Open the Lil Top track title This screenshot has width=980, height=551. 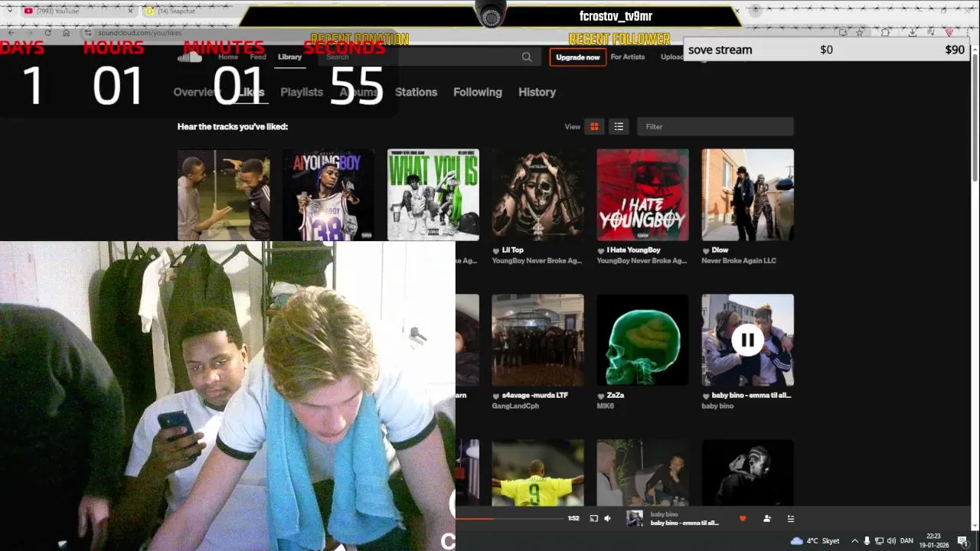click(x=513, y=250)
